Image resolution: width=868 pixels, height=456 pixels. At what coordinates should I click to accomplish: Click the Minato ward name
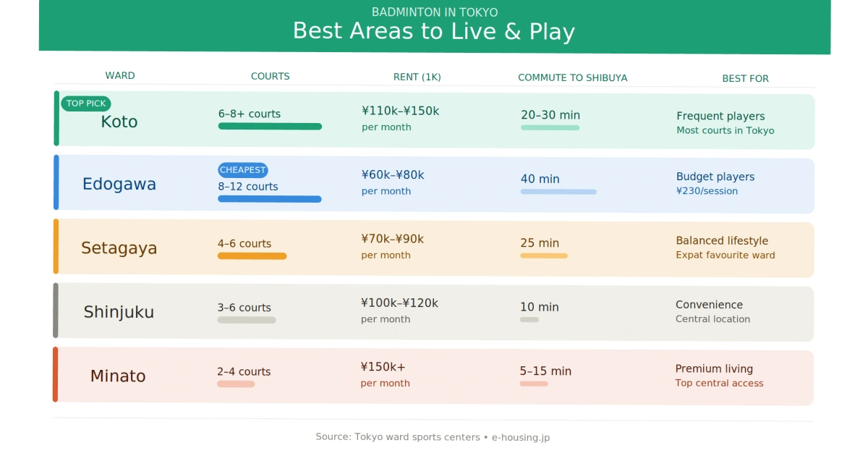tap(118, 376)
